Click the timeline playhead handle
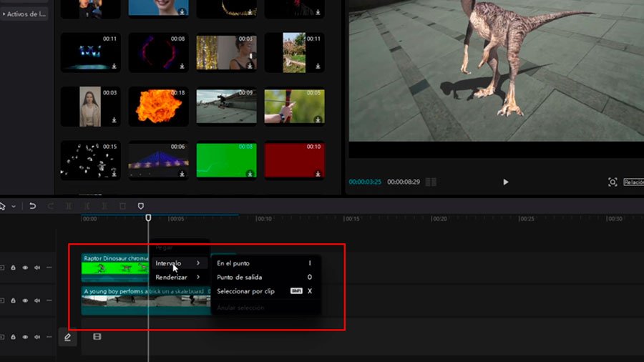This screenshot has width=644, height=362. click(x=148, y=218)
